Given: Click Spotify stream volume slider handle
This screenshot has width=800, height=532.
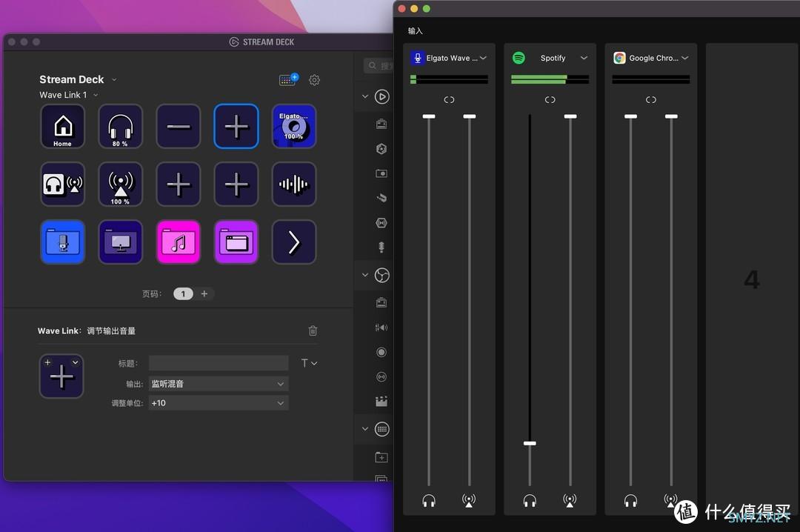Looking at the screenshot, I should [570, 116].
